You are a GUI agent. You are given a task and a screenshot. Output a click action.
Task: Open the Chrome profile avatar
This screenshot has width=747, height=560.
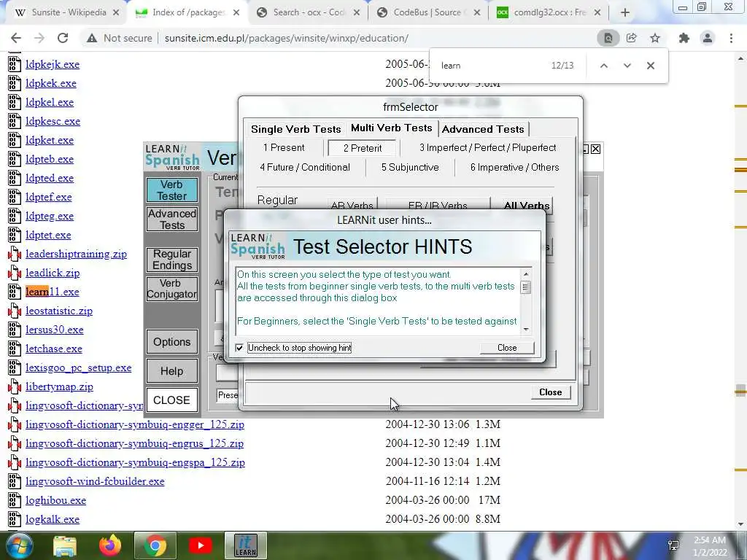[x=708, y=38]
